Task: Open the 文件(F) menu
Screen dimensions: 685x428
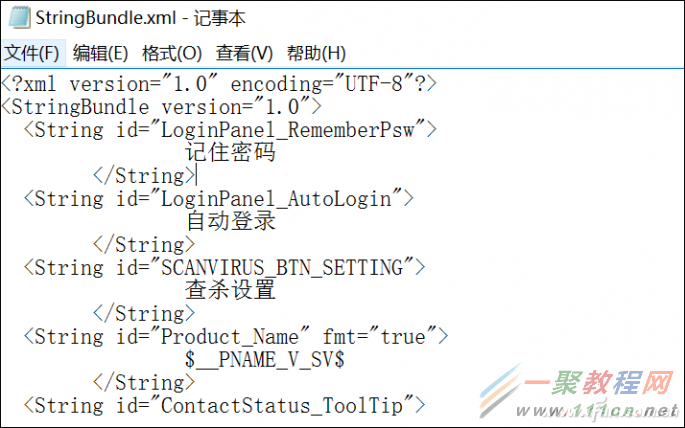Action: 31,53
